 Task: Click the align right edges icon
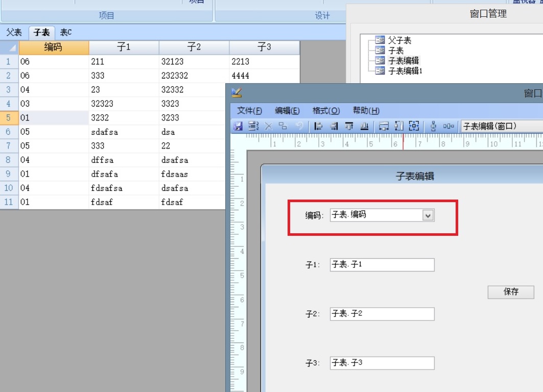pos(334,126)
